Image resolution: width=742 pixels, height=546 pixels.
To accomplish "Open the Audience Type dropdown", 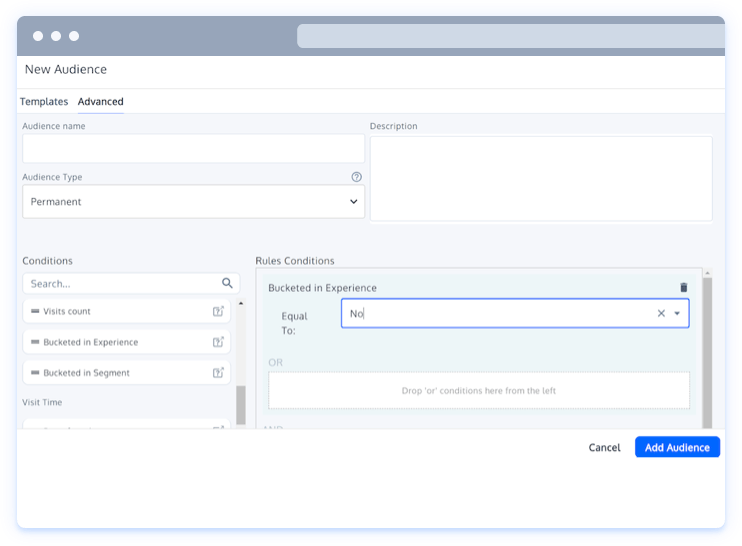I will pos(193,202).
